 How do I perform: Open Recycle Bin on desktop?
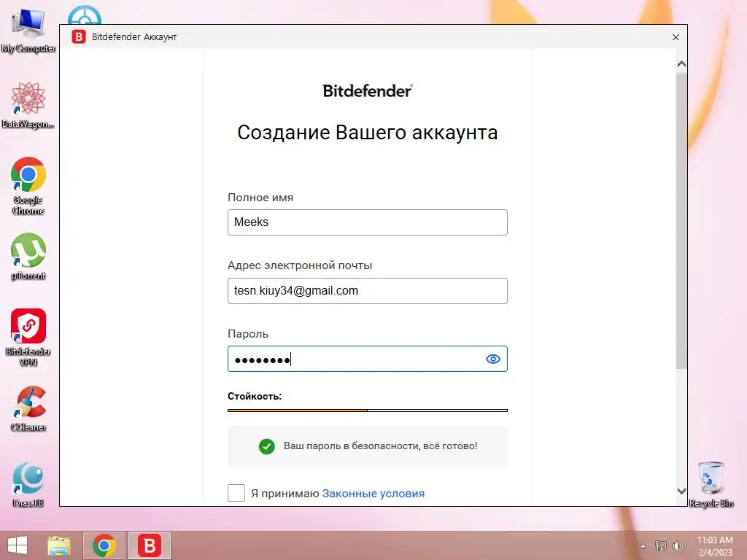click(x=711, y=484)
